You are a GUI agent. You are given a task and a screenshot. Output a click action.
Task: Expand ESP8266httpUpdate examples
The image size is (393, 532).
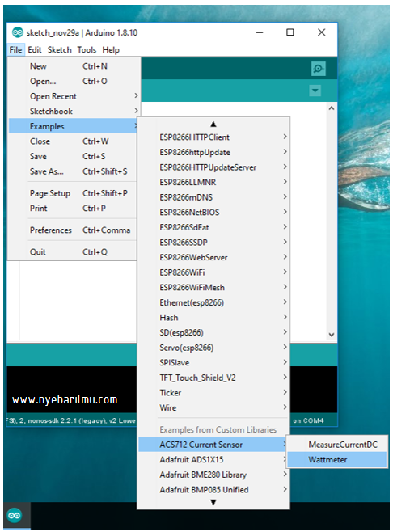(x=213, y=152)
